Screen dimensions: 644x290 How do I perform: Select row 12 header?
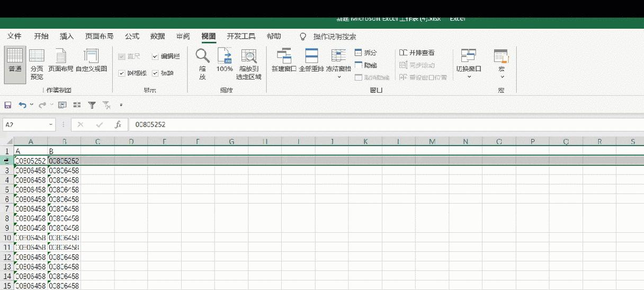point(7,257)
